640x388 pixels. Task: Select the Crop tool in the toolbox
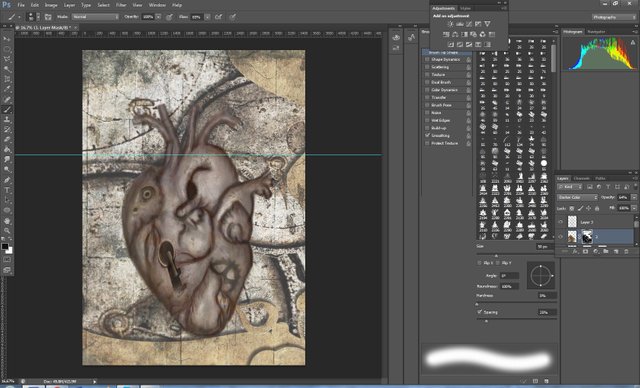coord(7,79)
